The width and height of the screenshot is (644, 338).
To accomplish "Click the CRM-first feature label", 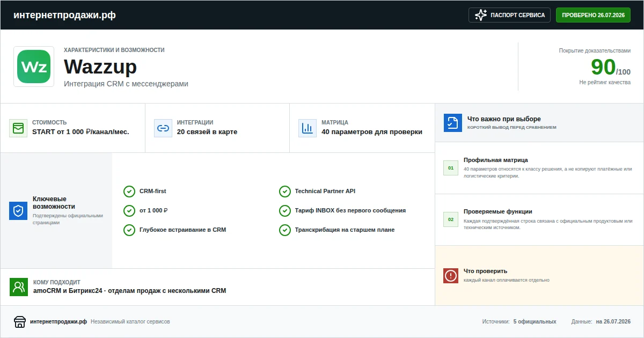I will coord(153,192).
